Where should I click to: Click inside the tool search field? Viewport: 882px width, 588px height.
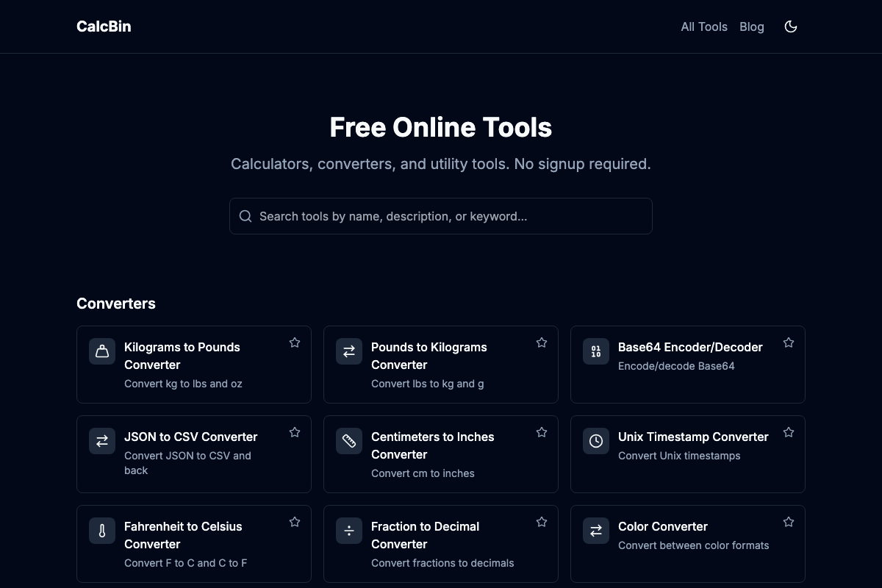point(441,216)
